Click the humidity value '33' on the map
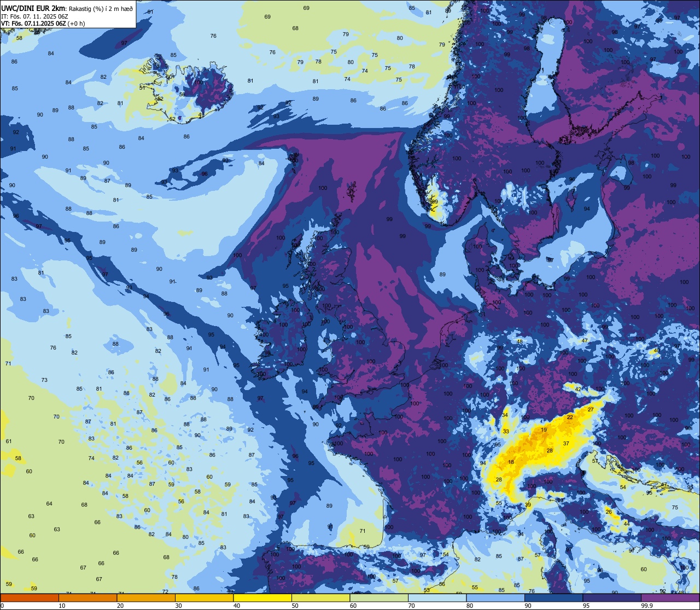The image size is (700, 610). click(506, 432)
